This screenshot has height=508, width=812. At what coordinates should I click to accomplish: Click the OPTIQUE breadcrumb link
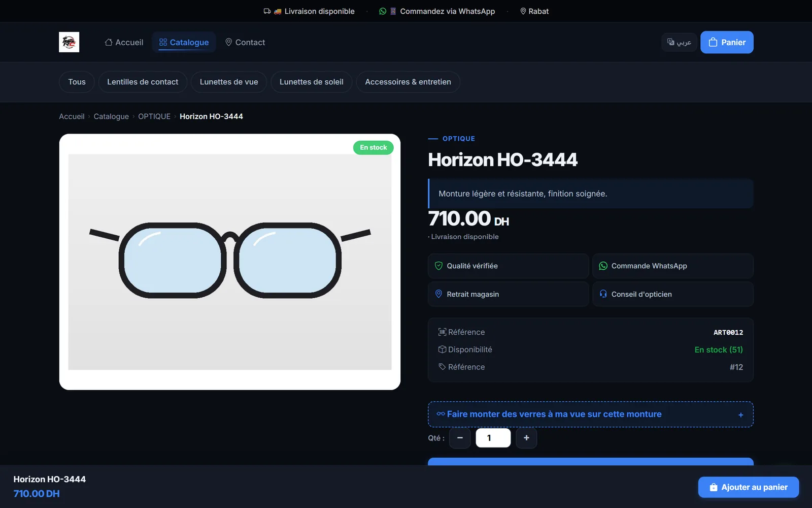click(154, 116)
